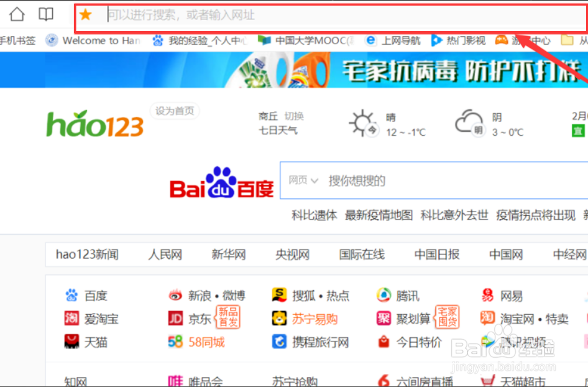The height and width of the screenshot is (387, 588).
Task: Click the 苏宁易购 lion icon
Action: [279, 319]
